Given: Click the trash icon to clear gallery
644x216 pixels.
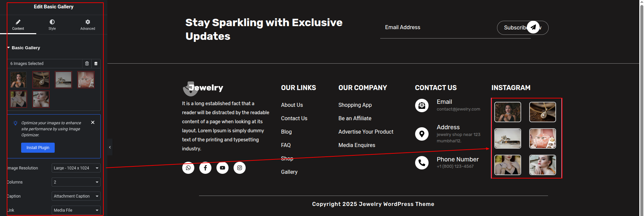Looking at the screenshot, I should [x=87, y=64].
